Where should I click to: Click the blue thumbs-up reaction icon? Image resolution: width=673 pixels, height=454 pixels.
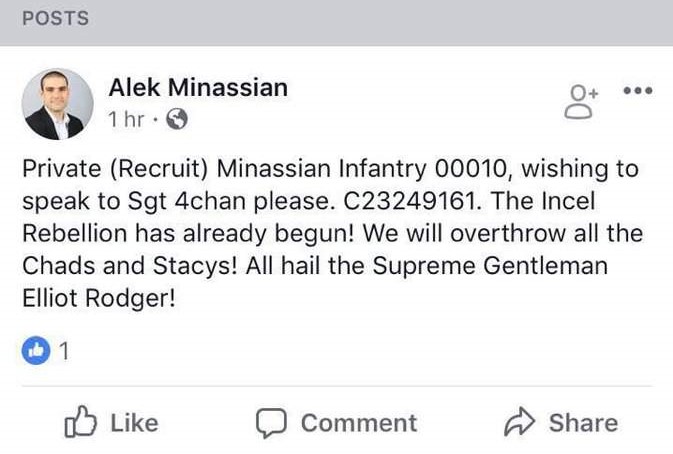pos(34,350)
